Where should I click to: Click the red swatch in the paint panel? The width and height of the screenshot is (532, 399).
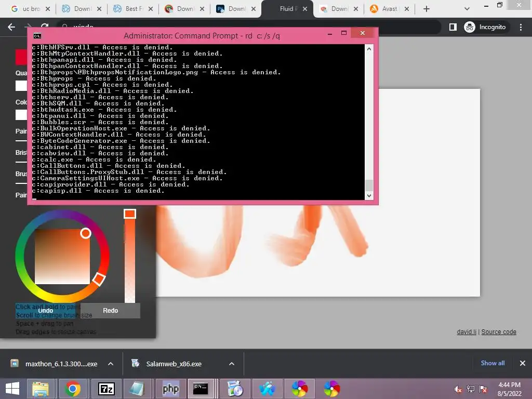pos(21,57)
